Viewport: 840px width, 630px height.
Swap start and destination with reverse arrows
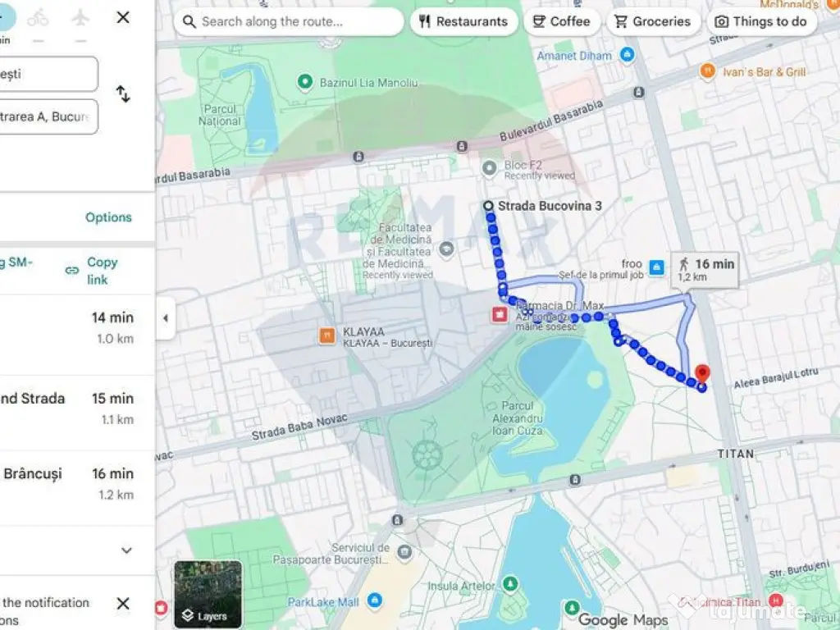pos(123,94)
